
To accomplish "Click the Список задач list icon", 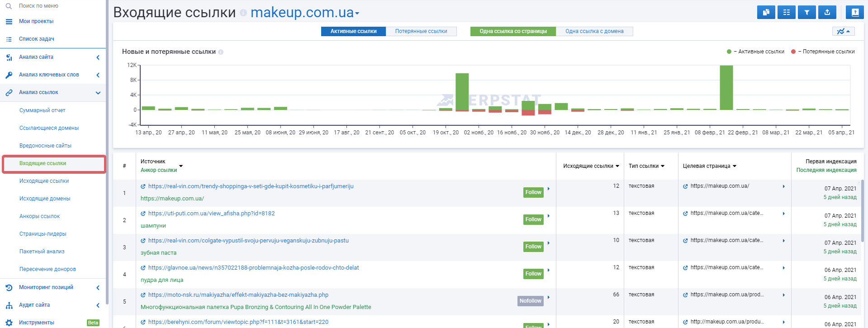I will coord(9,39).
